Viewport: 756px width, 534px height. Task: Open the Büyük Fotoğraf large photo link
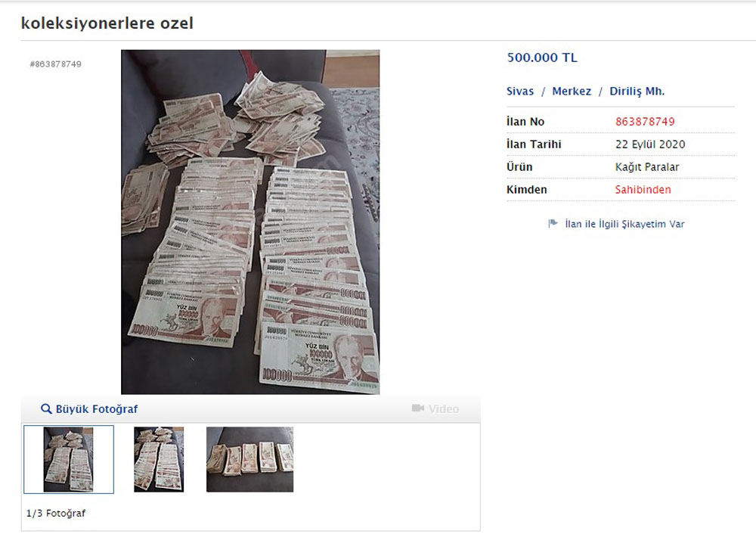(x=97, y=409)
